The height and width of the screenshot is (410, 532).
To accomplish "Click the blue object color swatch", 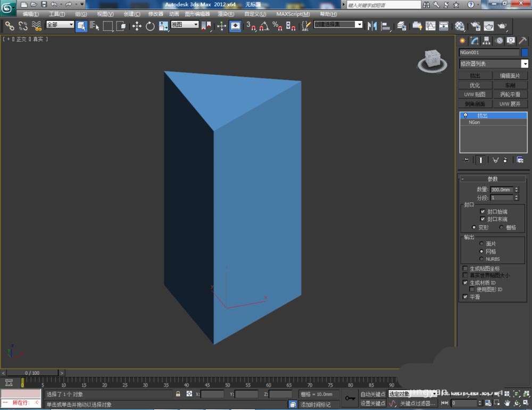I will (525, 53).
